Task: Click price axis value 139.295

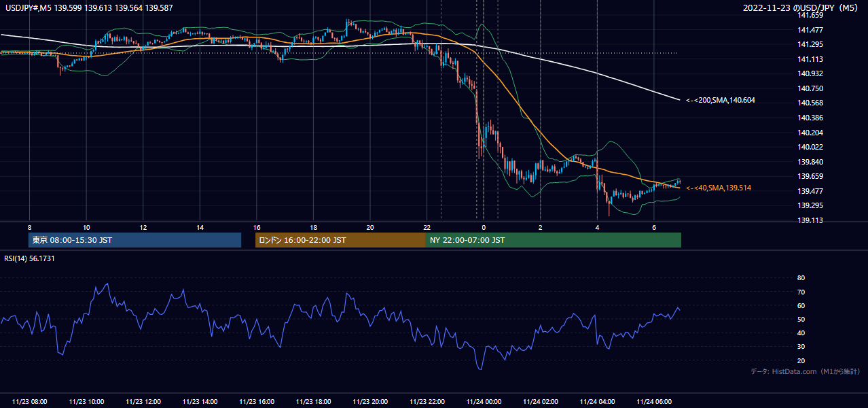Action: click(811, 205)
